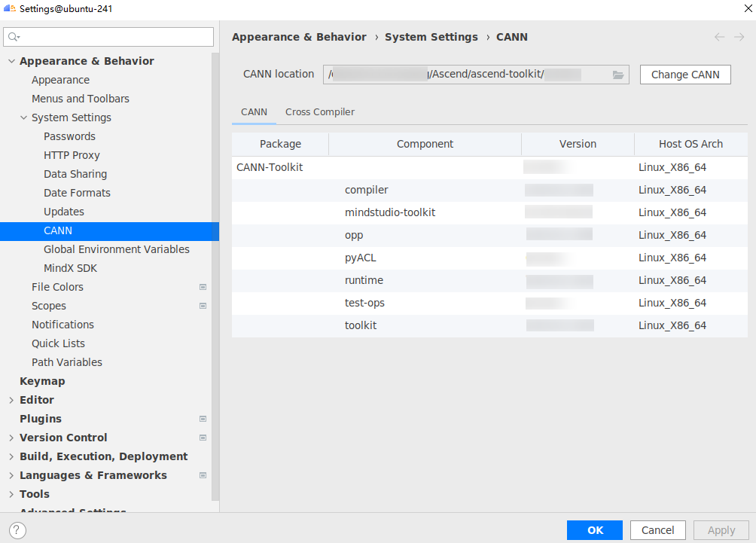Select the test-ops component row

tap(489, 304)
